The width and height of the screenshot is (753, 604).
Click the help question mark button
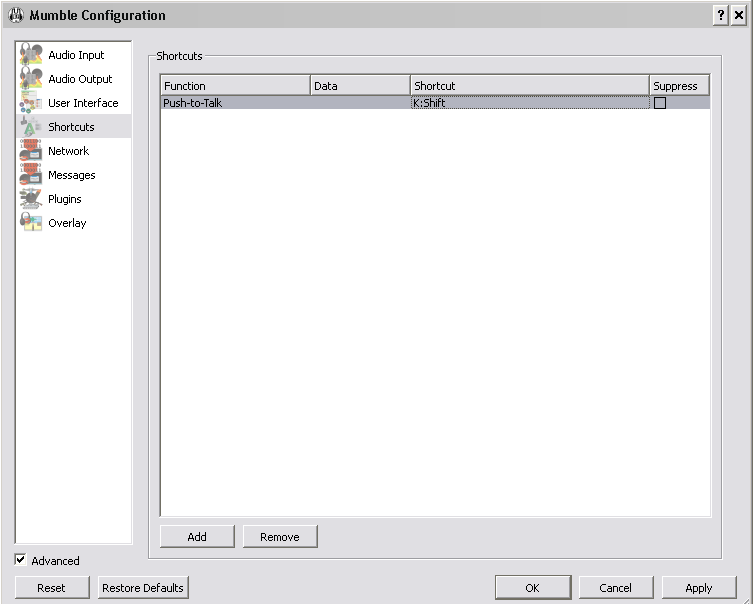coord(721,15)
